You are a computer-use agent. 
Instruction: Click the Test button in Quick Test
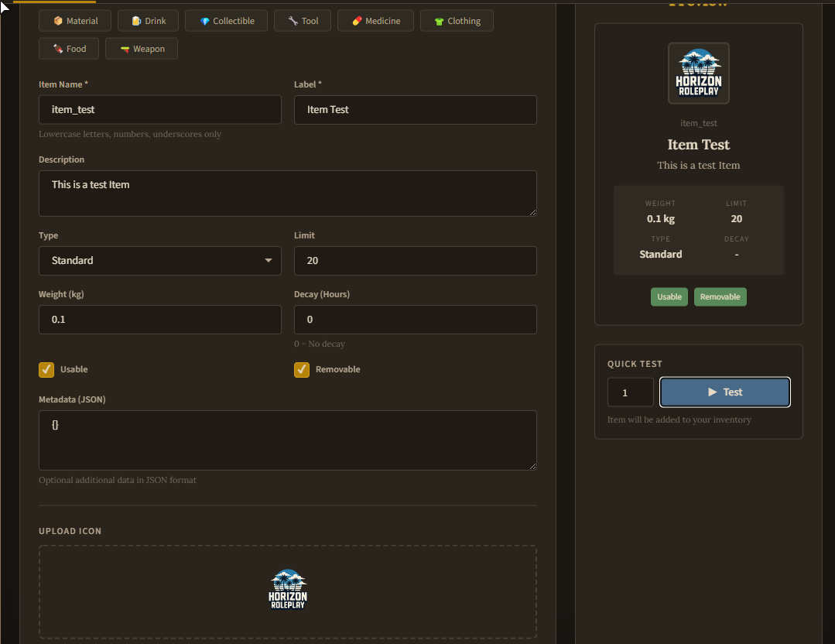pos(724,392)
